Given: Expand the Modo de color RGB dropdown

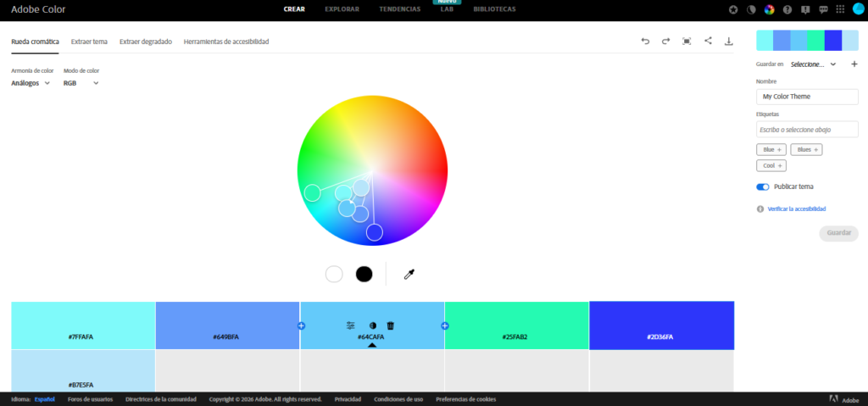Looking at the screenshot, I should pyautogui.click(x=81, y=83).
